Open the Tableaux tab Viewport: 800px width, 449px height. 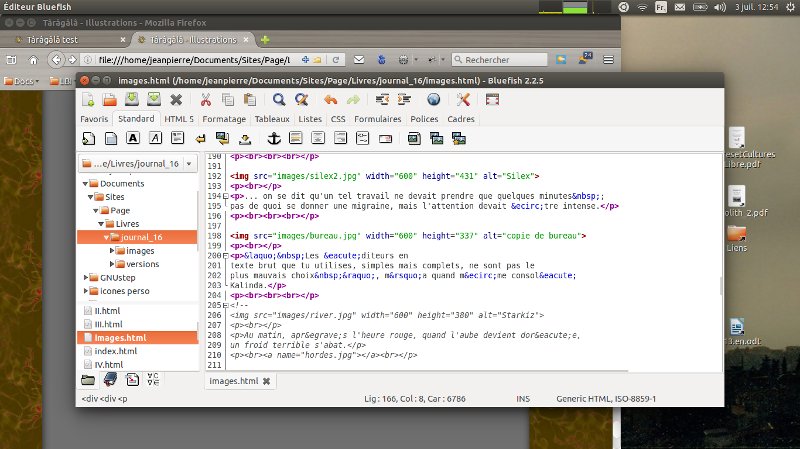272,119
